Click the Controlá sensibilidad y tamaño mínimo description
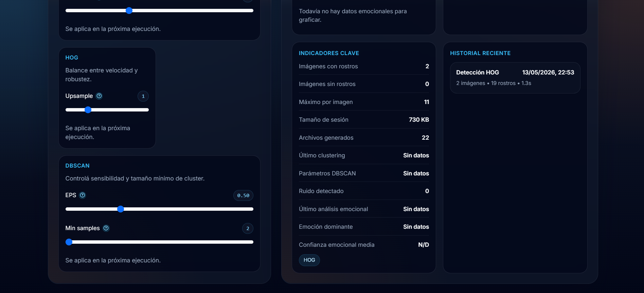The image size is (644, 293). point(135,178)
